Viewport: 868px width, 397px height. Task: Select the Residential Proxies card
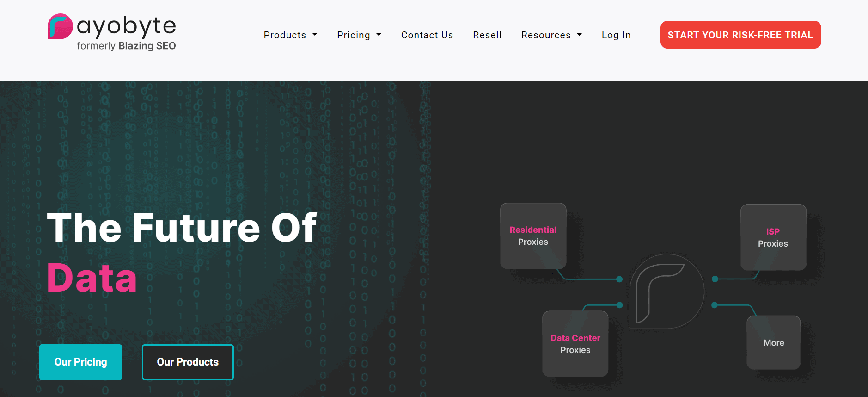tap(533, 236)
